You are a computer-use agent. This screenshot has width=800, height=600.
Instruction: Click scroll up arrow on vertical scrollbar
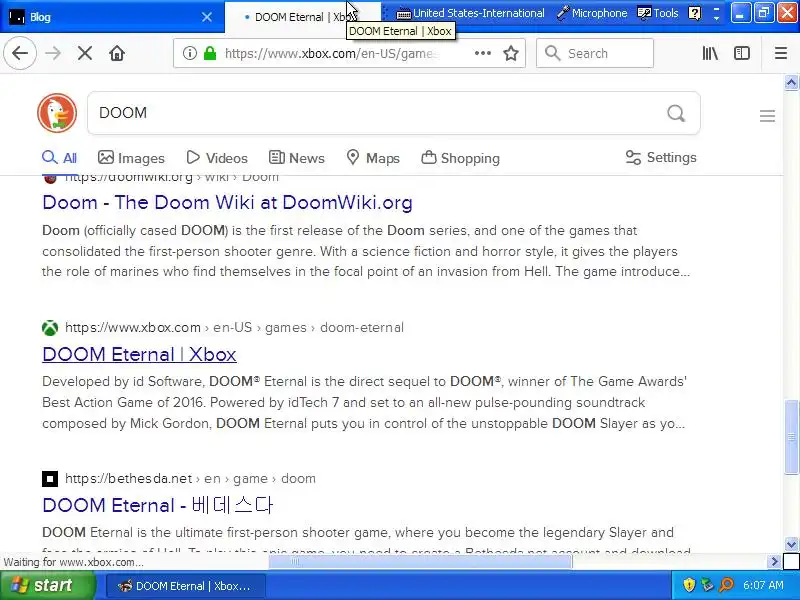(791, 83)
